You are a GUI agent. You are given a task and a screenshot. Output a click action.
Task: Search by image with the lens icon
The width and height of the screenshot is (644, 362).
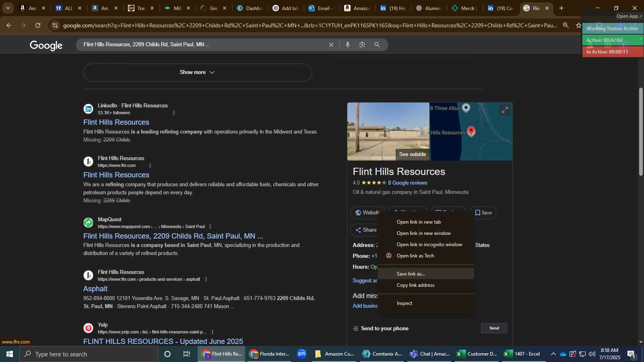(x=362, y=45)
